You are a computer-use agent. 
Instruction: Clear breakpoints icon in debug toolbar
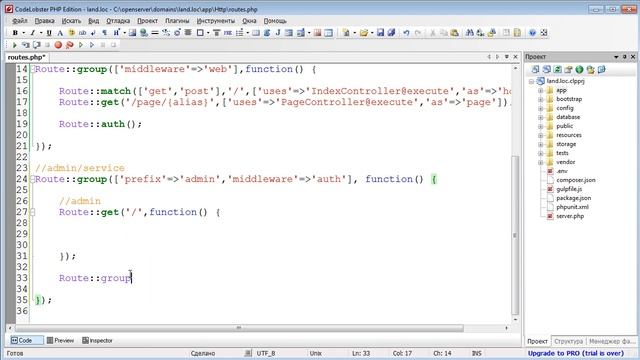pyautogui.click(x=69, y=45)
